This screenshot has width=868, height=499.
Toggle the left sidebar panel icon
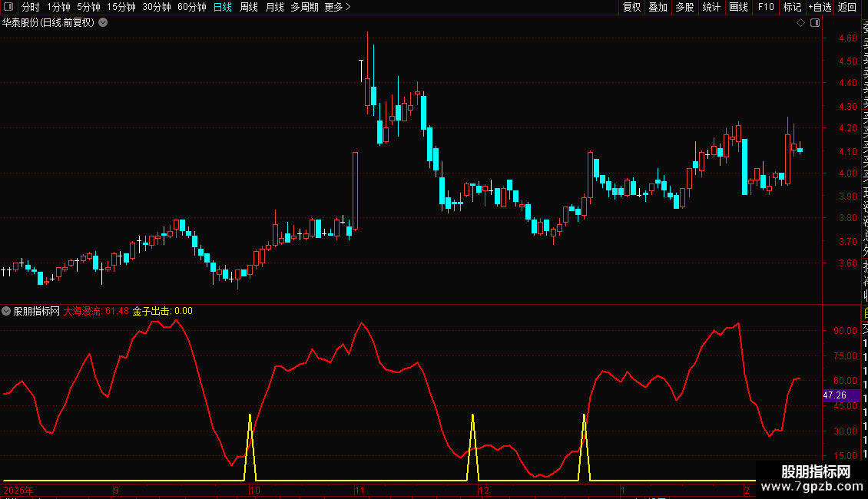8,7
